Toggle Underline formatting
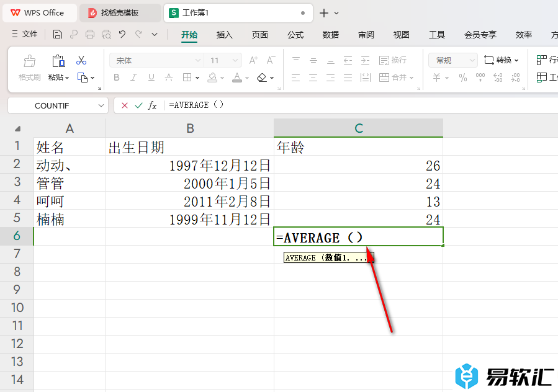 (151, 77)
